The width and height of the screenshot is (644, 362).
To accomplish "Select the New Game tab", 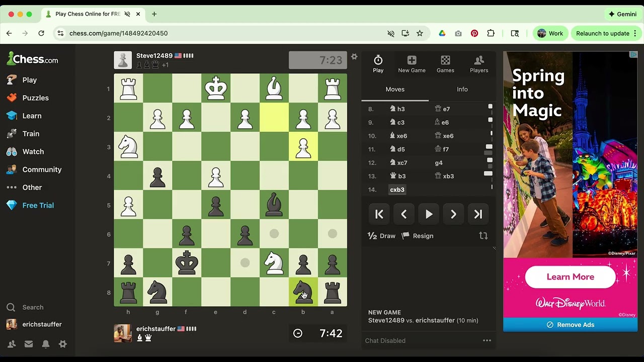I will (412, 64).
